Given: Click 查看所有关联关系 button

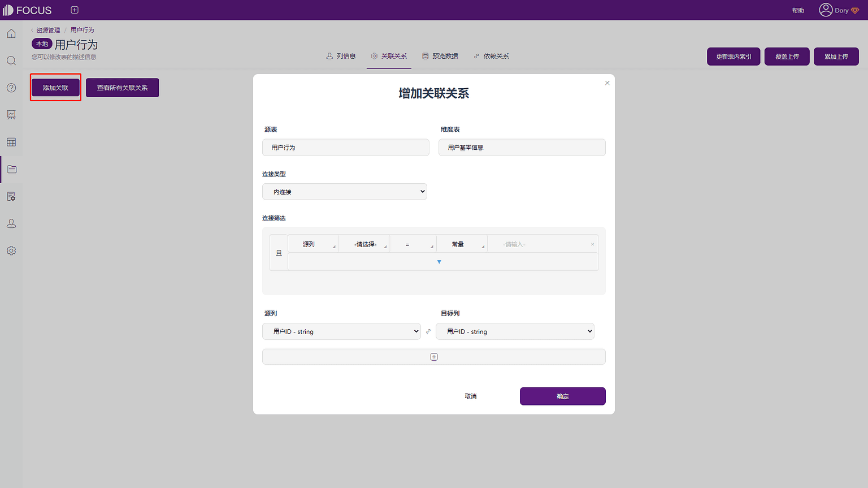Looking at the screenshot, I should coord(122,88).
